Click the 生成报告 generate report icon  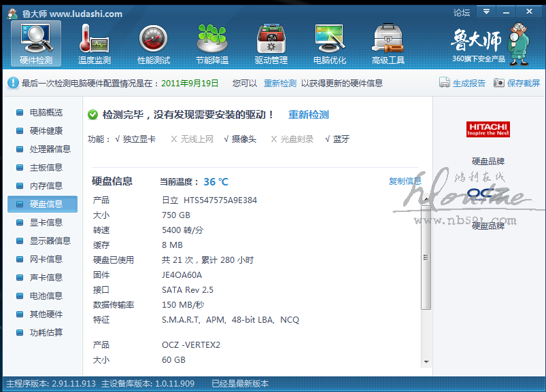coord(445,83)
